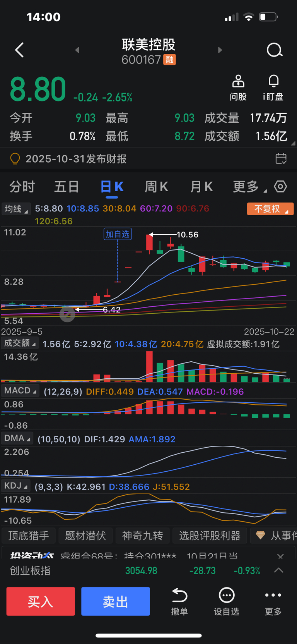The height and width of the screenshot is (644, 297).
Task: Tap the 今开 9.03 value
Action: pyautogui.click(x=85, y=118)
